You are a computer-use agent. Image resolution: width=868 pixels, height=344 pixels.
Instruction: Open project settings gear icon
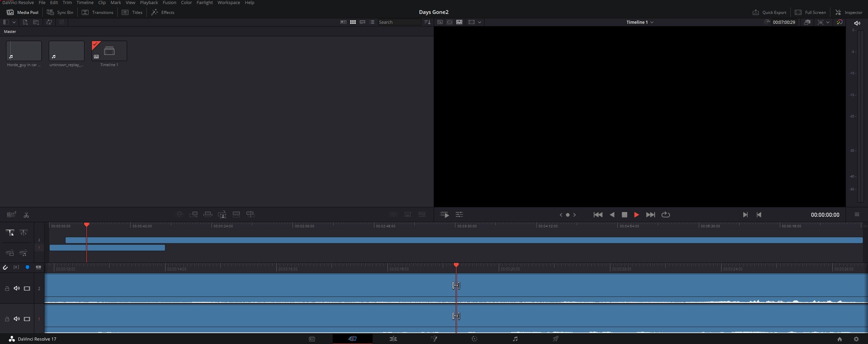point(856,339)
